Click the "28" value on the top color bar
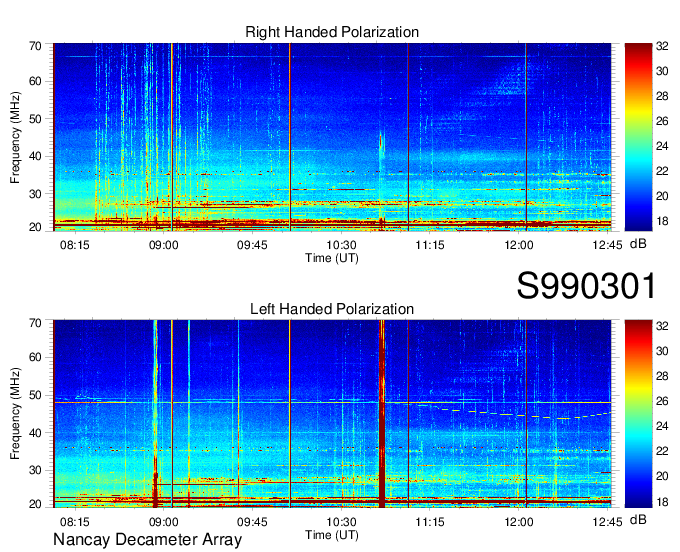This screenshot has width=680, height=552. (x=662, y=96)
